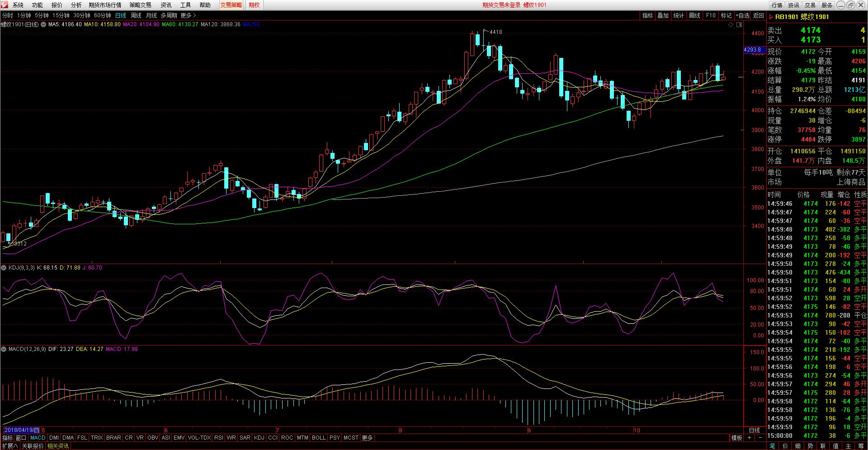This screenshot has height=450, width=868.
Task: Open the 功能 menu
Action: tap(37, 5)
